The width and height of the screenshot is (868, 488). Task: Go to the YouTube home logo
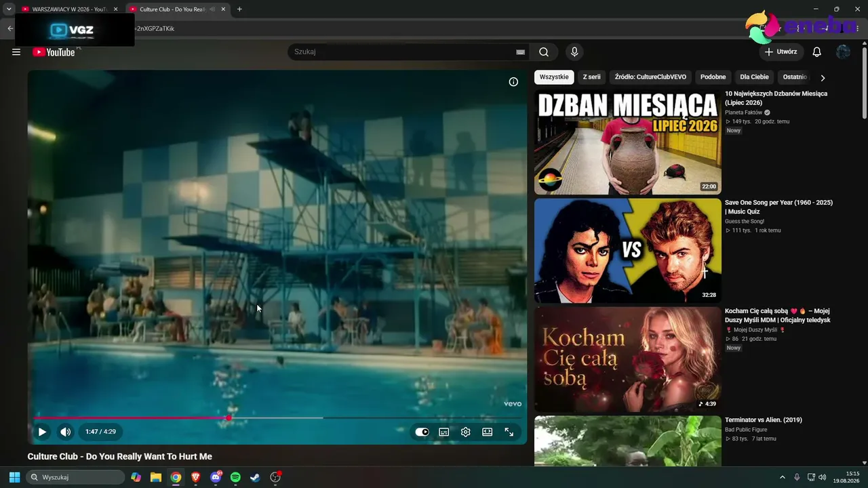54,52
